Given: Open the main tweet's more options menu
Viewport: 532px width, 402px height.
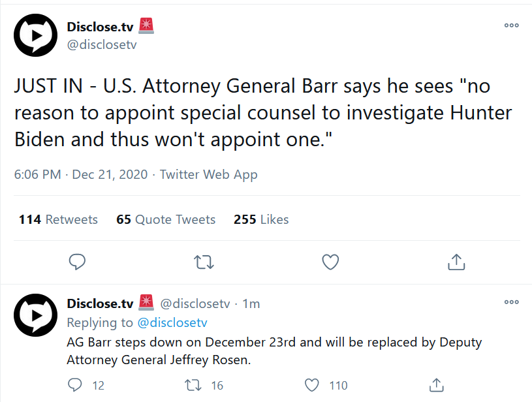Looking at the screenshot, I should [511, 25].
